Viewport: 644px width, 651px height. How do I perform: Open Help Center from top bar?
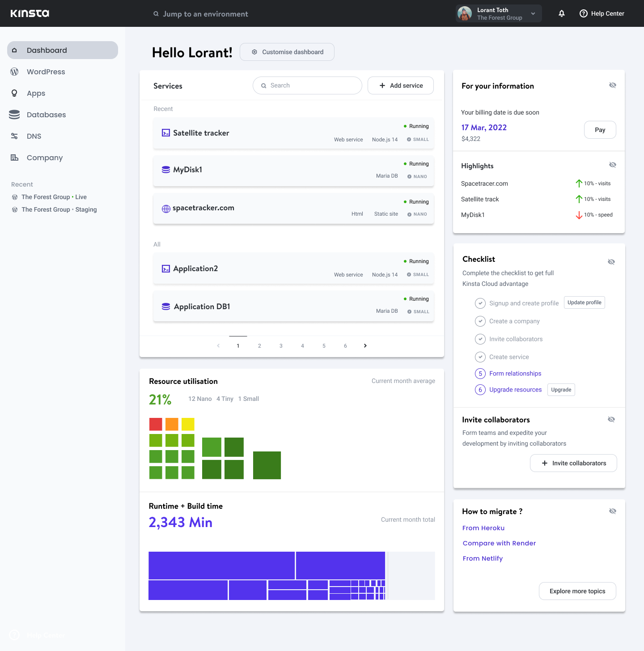[602, 13]
